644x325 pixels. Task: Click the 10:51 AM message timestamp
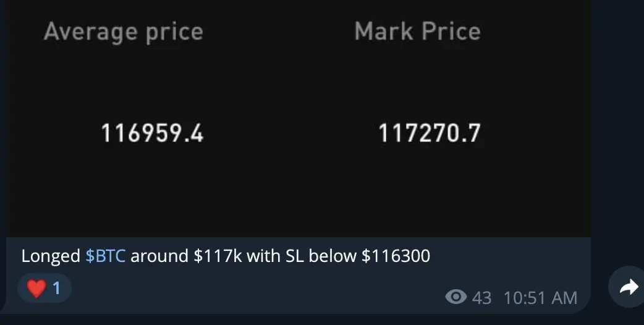pyautogui.click(x=541, y=298)
